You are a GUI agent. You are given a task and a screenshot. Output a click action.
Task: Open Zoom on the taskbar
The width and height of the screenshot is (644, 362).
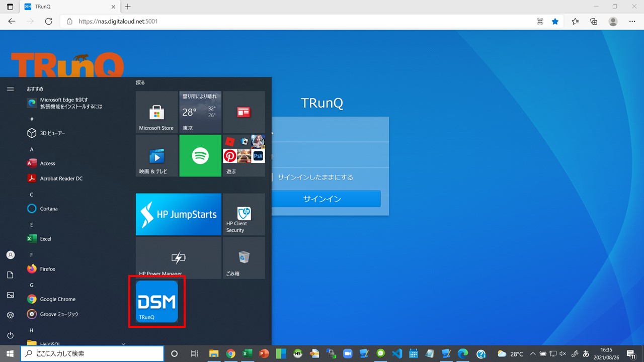click(347, 353)
